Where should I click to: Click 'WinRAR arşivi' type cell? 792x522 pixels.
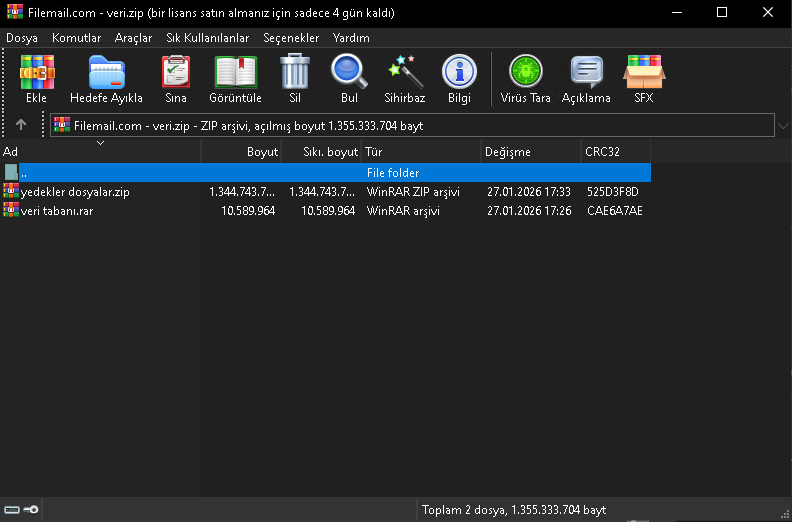403,211
